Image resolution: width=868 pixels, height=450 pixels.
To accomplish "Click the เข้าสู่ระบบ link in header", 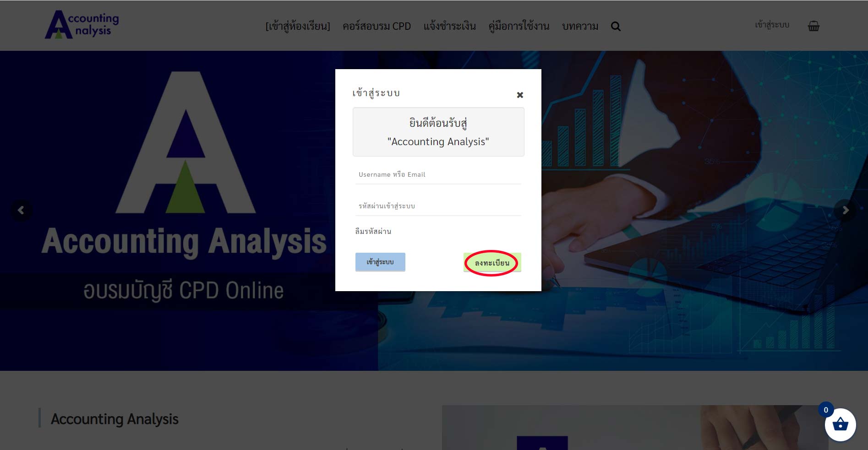I will pyautogui.click(x=772, y=25).
